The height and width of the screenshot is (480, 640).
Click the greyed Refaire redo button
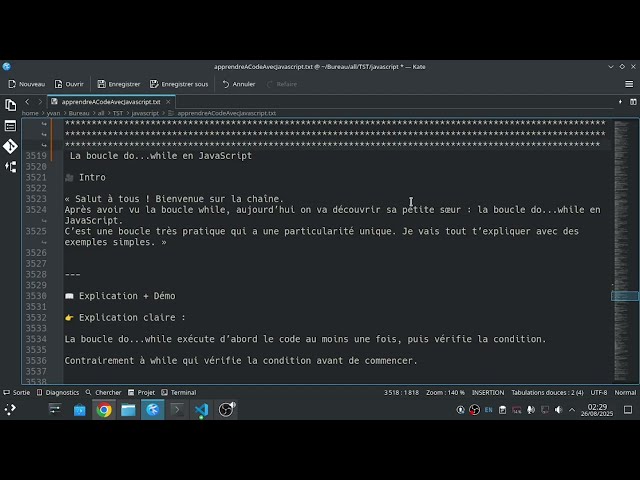(x=282, y=84)
